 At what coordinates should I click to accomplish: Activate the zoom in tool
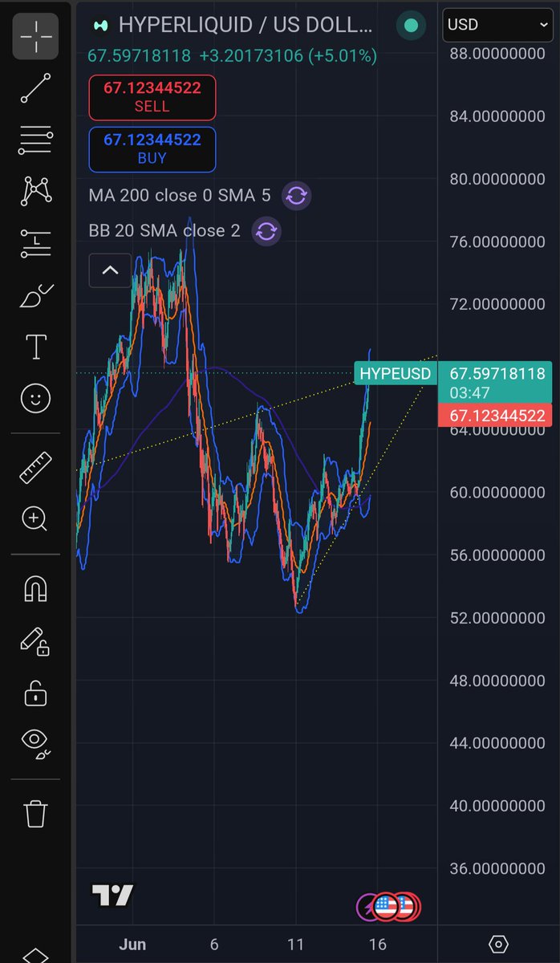[35, 519]
